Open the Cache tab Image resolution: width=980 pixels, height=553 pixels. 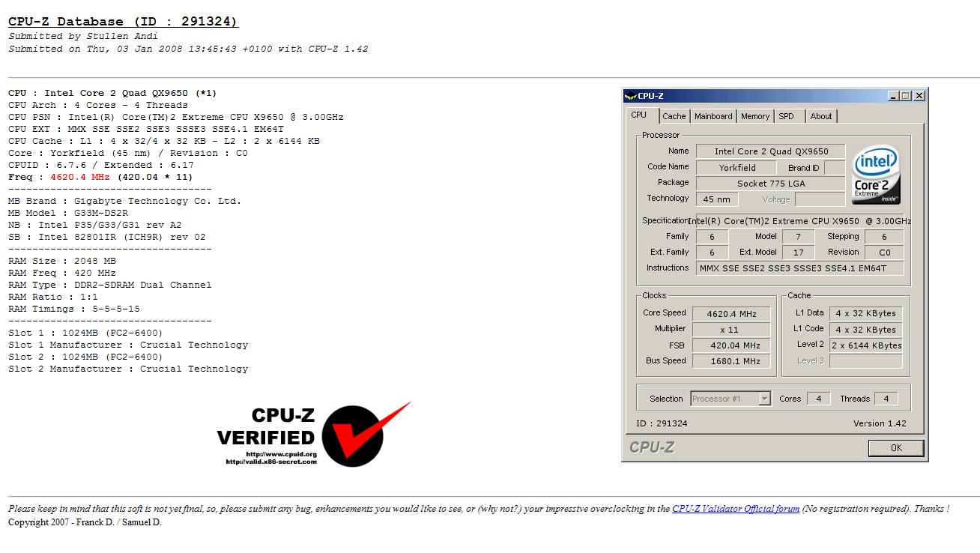click(x=674, y=116)
